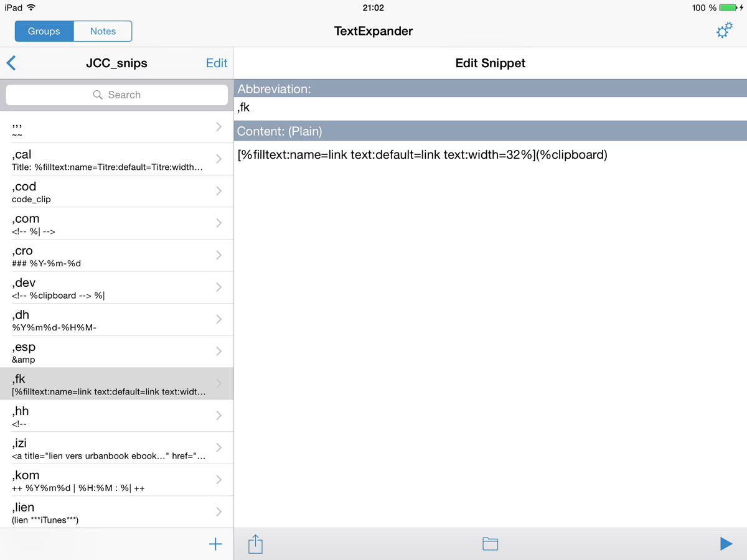Tap chevron on the ,lien row
The width and height of the screenshot is (747, 560).
(x=218, y=511)
